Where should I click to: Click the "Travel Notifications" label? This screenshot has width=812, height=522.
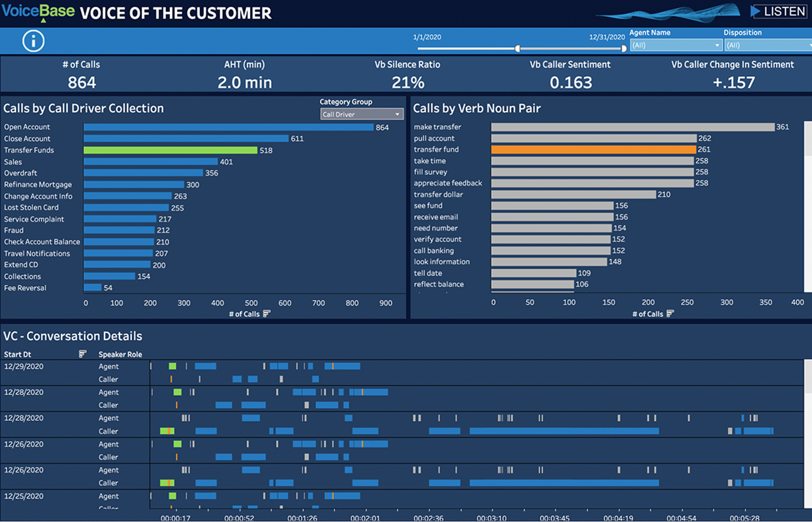click(x=37, y=254)
